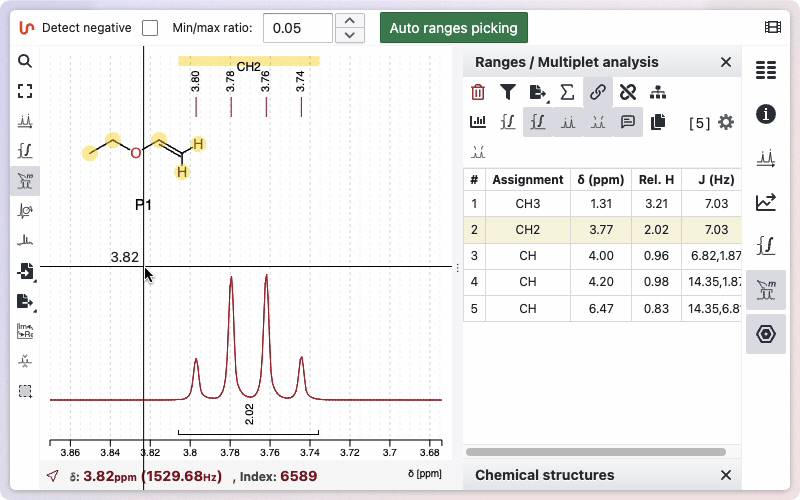
Task: Select the zoom out full-screen tool
Action: tap(25, 91)
